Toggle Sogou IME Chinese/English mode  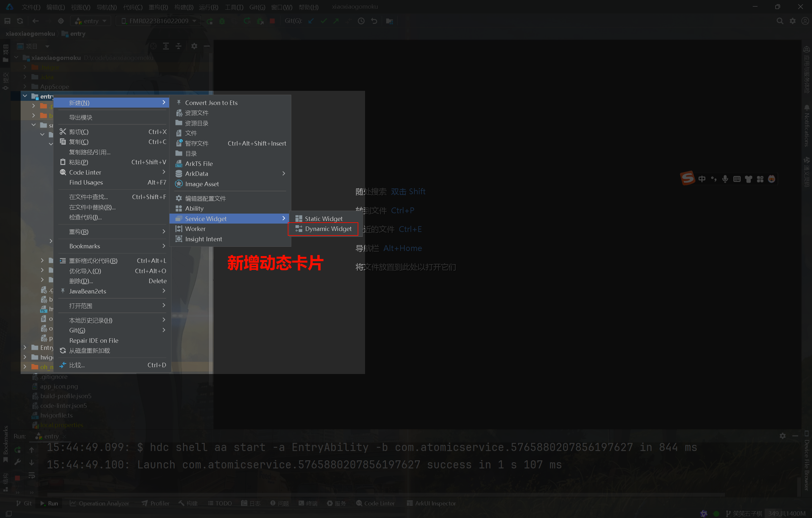(702, 179)
